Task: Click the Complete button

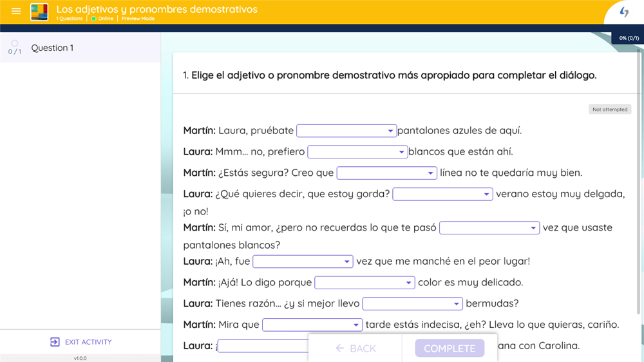Action: [450, 348]
